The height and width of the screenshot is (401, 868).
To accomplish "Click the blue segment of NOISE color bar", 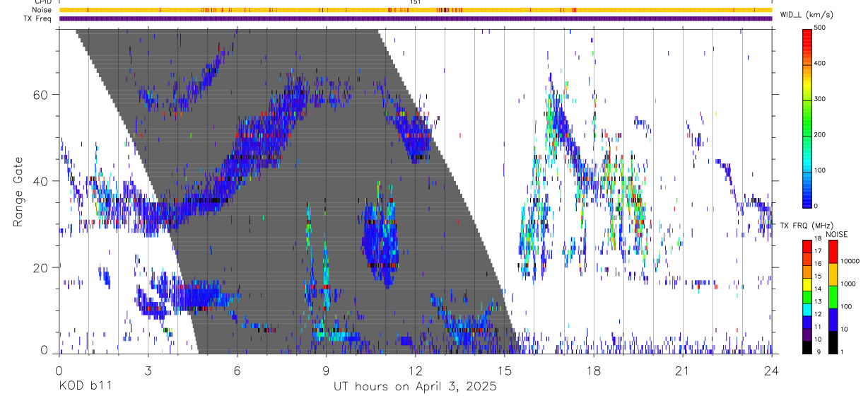I will (833, 319).
